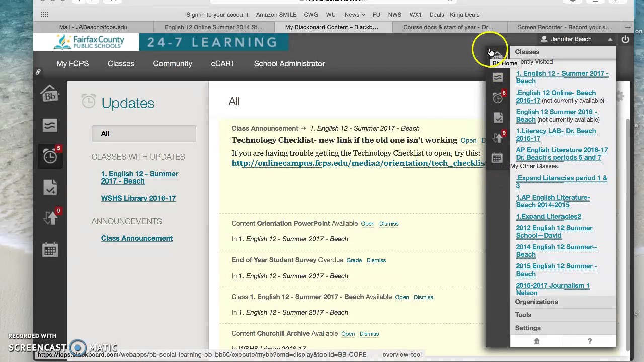Open the Technology Checklist URL link
Viewport: 644px width, 362px height.
357,163
